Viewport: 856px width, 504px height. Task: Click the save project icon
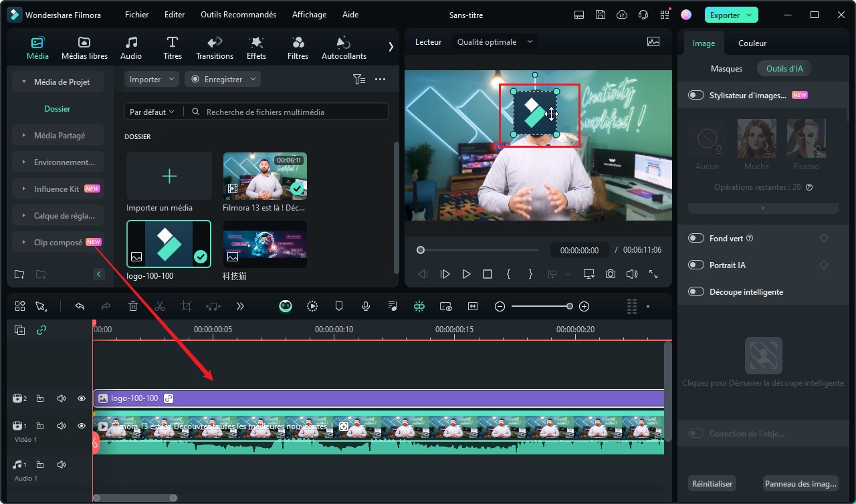[x=601, y=15]
